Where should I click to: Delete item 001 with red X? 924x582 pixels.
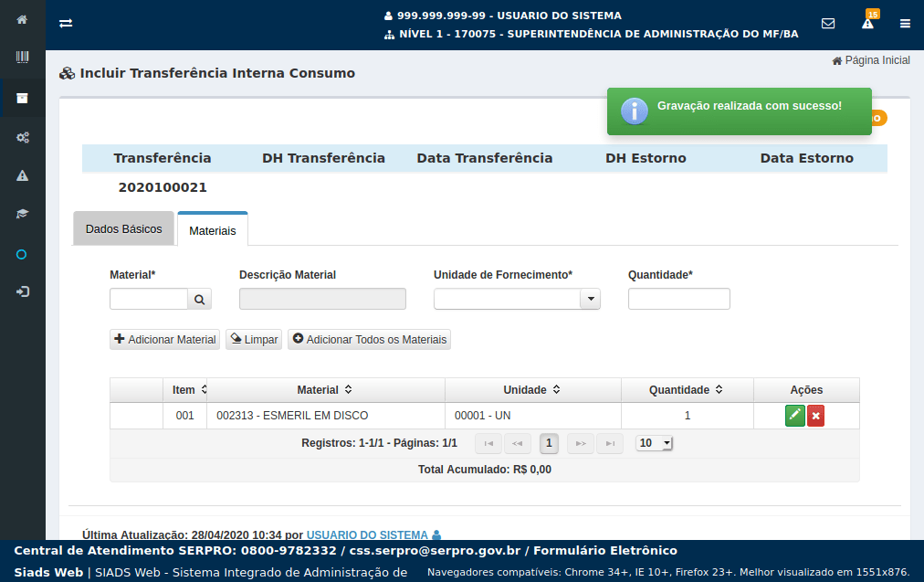[815, 416]
